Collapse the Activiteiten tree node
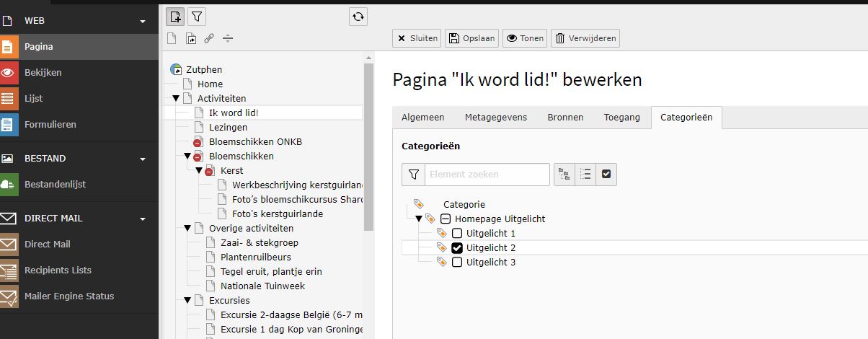868x339 pixels. (175, 99)
